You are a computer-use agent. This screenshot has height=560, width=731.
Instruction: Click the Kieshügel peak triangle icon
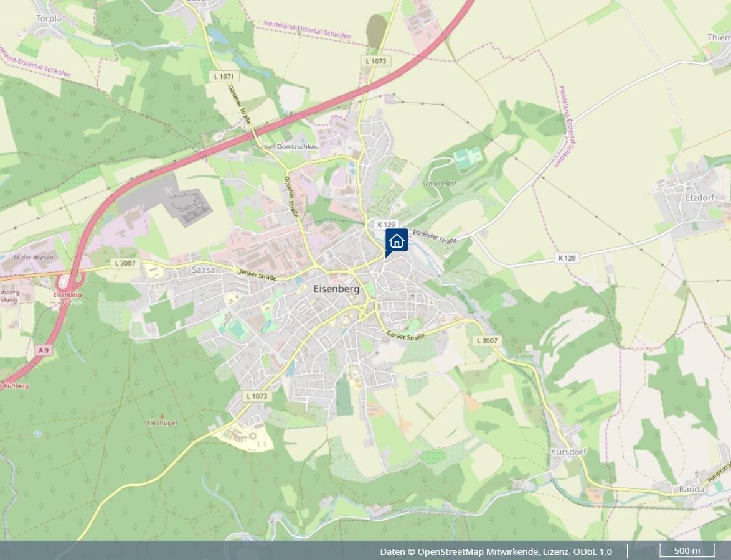(162, 415)
